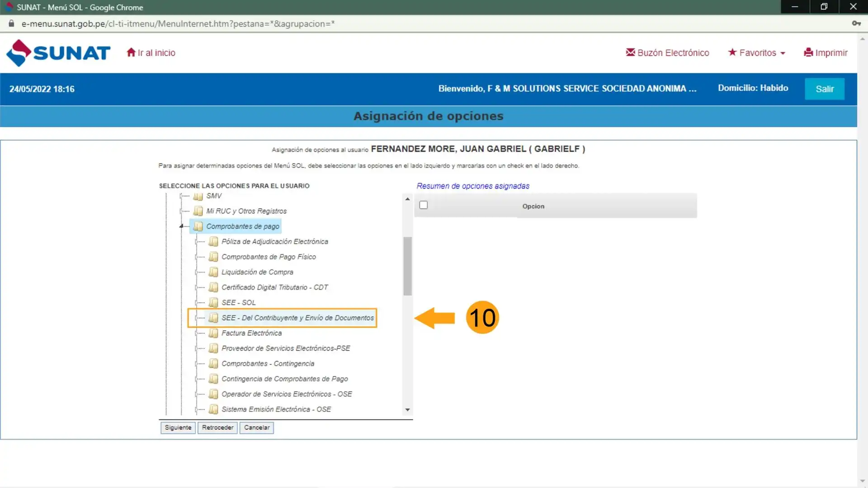
Task: Click the Siguiente button
Action: [178, 427]
